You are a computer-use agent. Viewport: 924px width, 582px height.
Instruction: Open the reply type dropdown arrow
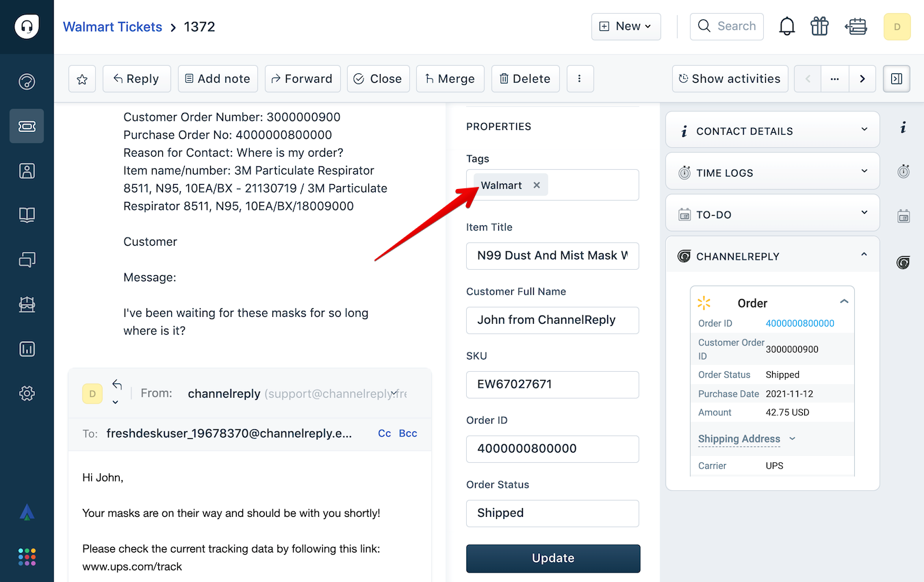(115, 402)
